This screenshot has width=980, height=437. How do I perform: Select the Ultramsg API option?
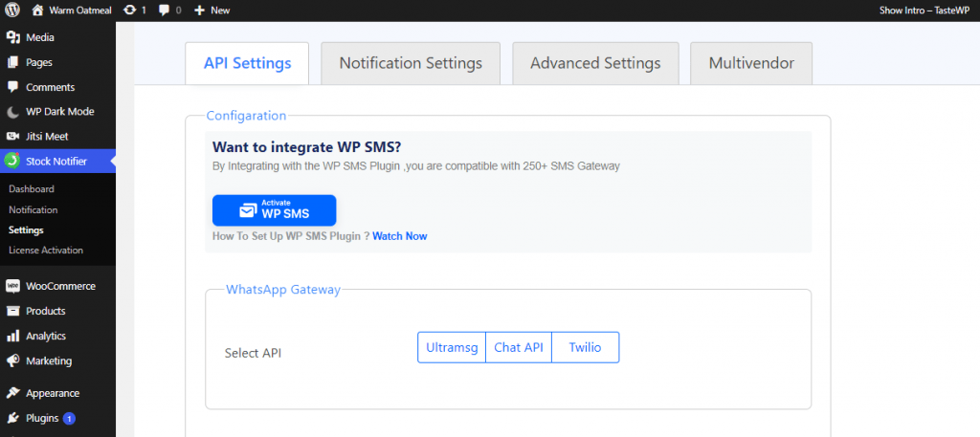tap(452, 347)
